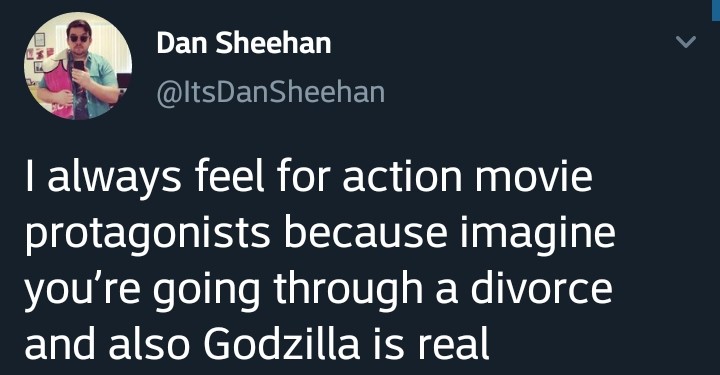Open Dan Sheehan's profile picture
Screen dimensions: 720x375
[78, 66]
